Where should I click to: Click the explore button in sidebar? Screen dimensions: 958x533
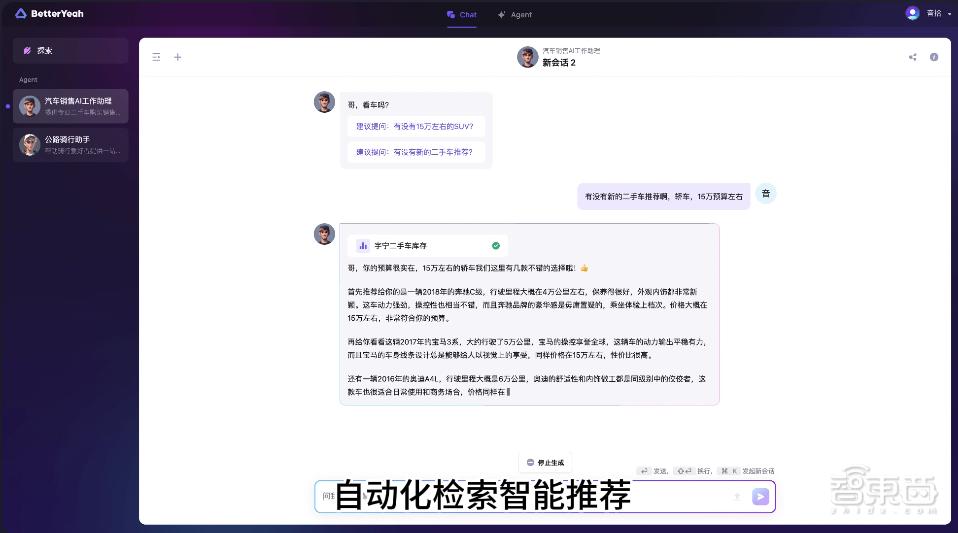tap(70, 51)
